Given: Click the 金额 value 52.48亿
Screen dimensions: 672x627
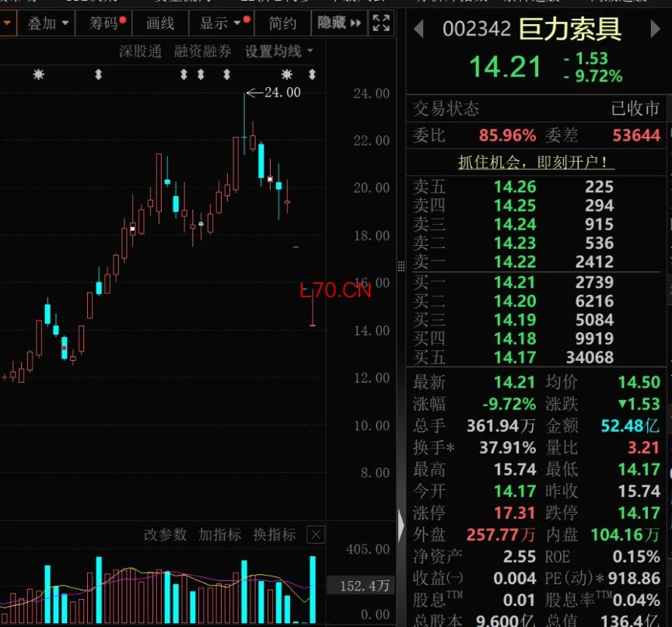Looking at the screenshot, I should tap(630, 426).
